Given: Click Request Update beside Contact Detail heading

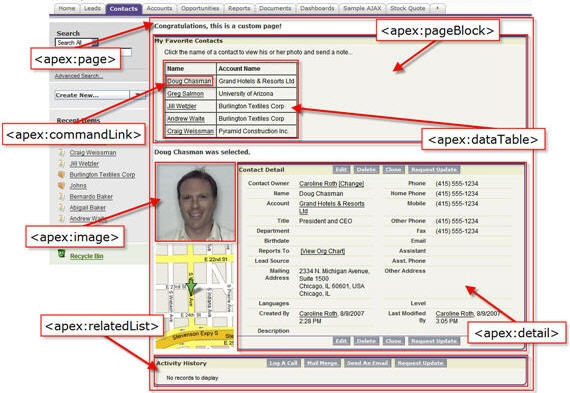Looking at the screenshot, I should pos(434,170).
